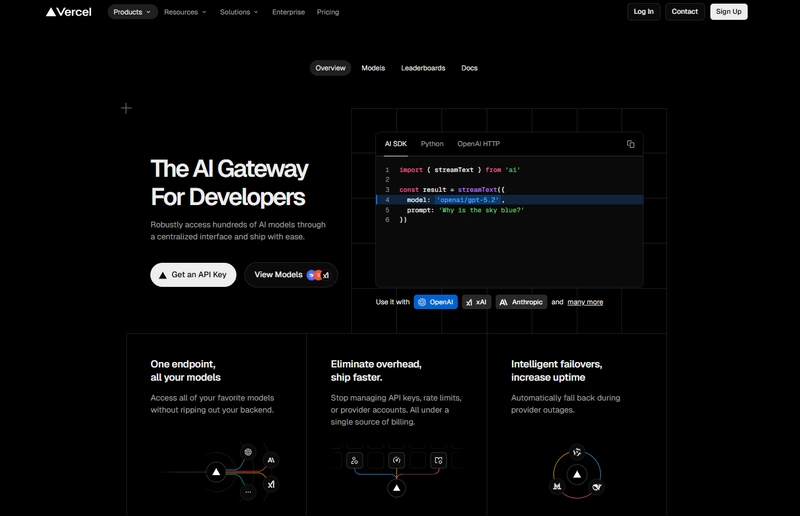
Task: Click the gauge icon in the overhead diagram
Action: coord(396,460)
